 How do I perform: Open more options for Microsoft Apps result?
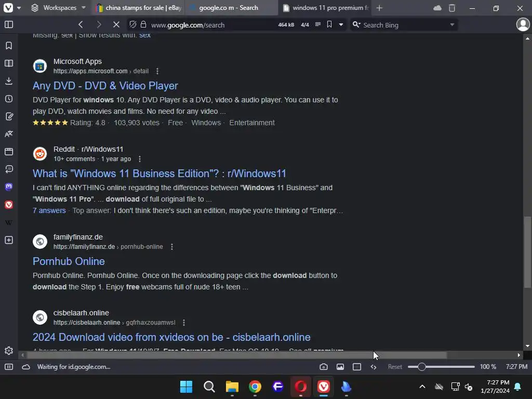pyautogui.click(x=157, y=71)
